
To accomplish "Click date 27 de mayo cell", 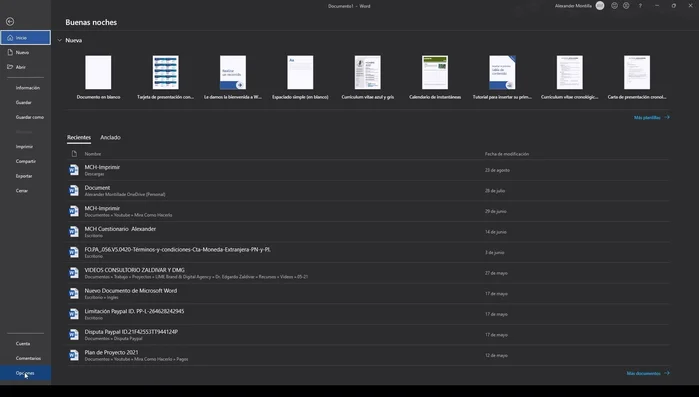I will [x=496, y=273].
